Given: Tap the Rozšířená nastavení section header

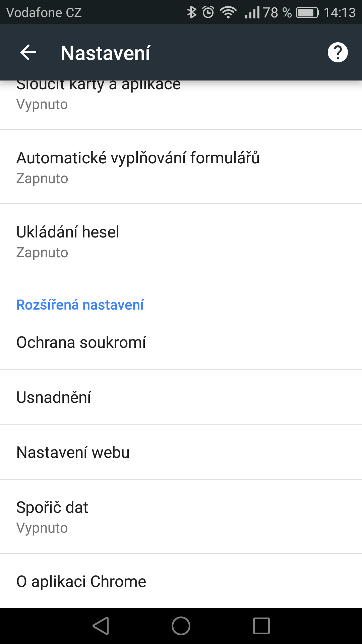Looking at the screenshot, I should click(80, 305).
